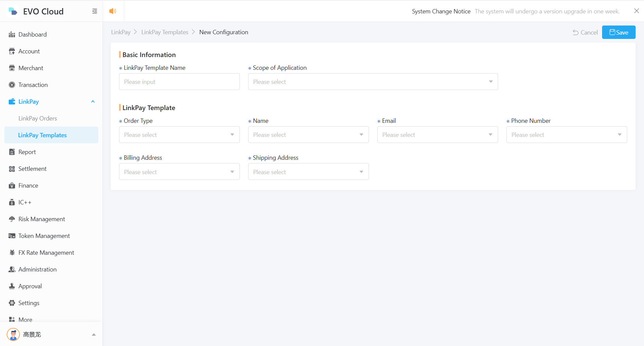Click the sidebar collapse icon

coord(95,11)
